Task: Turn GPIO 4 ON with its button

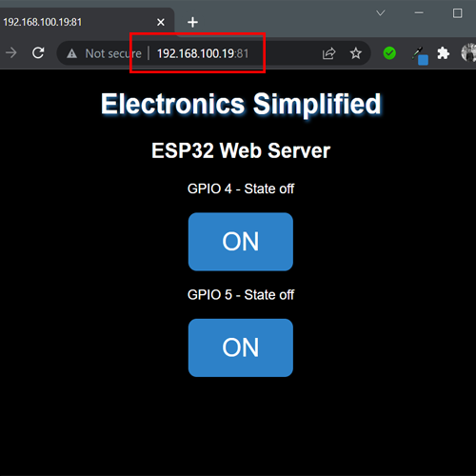Action: click(x=241, y=242)
